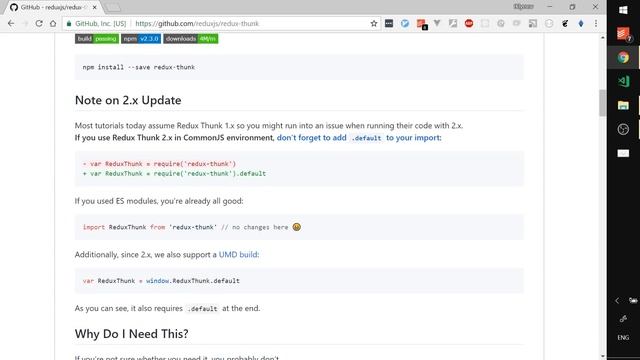Open the browser home page
This screenshot has width=640, height=360.
click(x=53, y=24)
